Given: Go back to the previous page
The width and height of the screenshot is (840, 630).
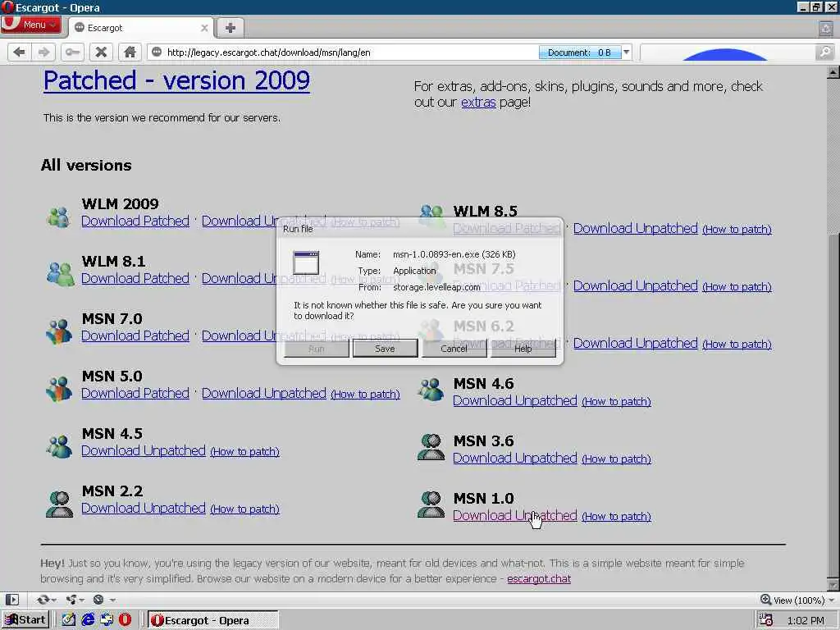Looking at the screenshot, I should (20, 52).
